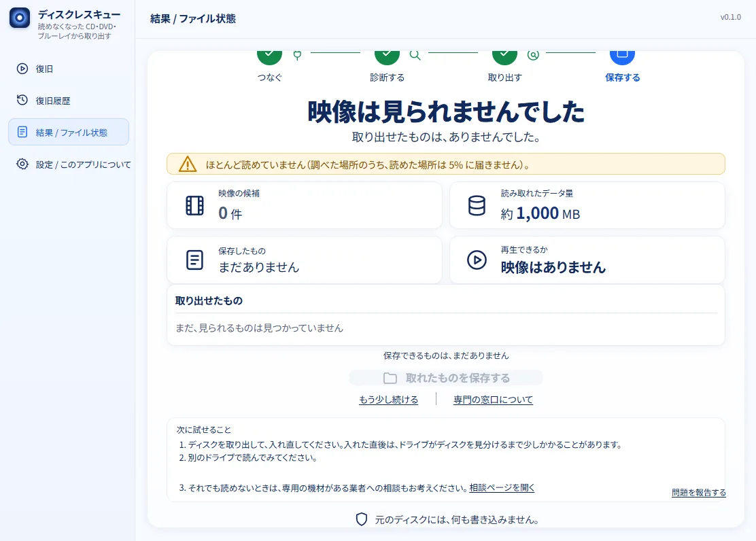
Task: Click the 映像は見られませんでした headline
Action: [446, 111]
